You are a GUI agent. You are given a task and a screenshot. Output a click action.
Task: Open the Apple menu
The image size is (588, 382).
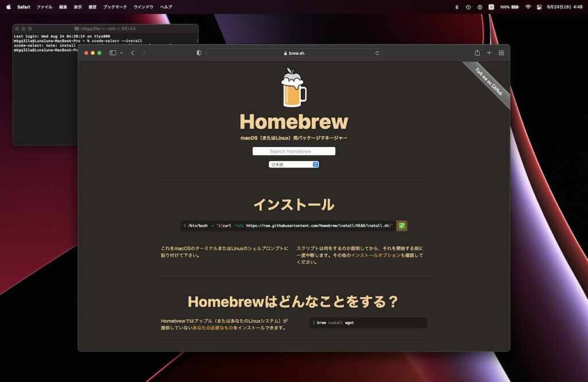click(9, 7)
